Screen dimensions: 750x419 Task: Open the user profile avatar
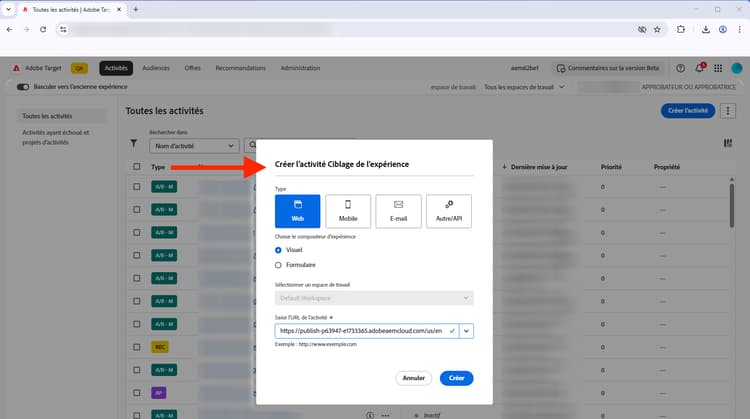point(737,68)
